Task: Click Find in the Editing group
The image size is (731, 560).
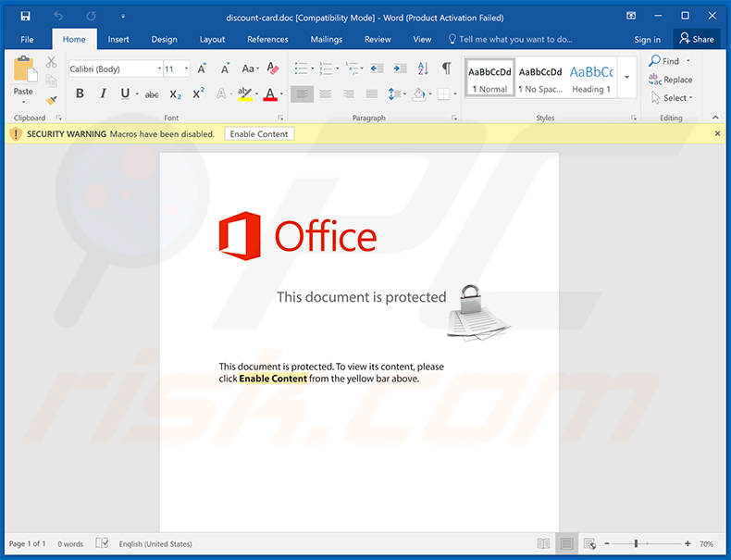Action: pyautogui.click(x=664, y=61)
